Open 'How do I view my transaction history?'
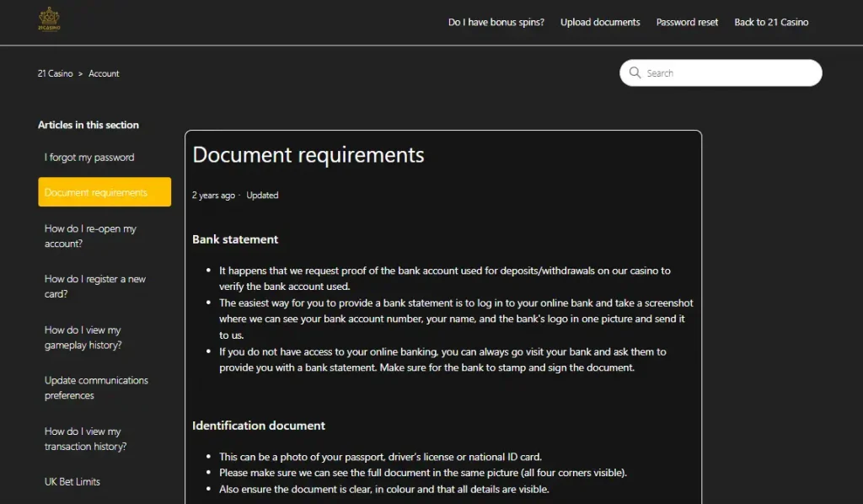 pos(85,438)
